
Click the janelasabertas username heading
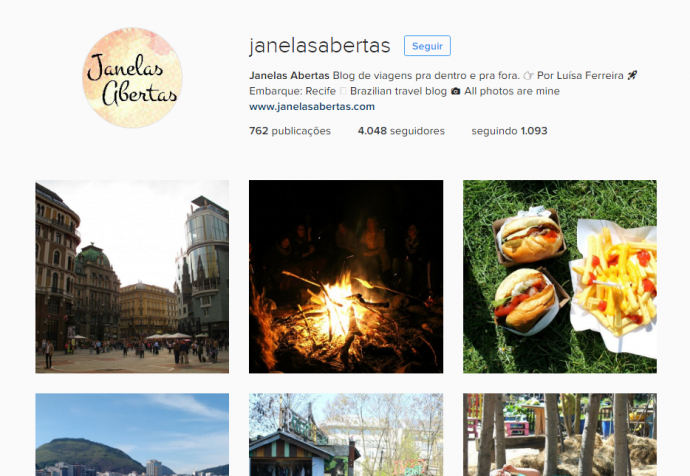point(319,45)
